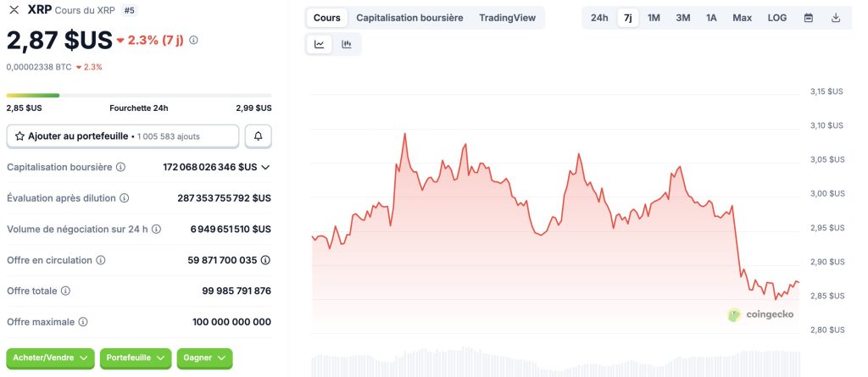Click the 24h price range bar
This screenshot has width=868, height=377.
(x=139, y=95)
